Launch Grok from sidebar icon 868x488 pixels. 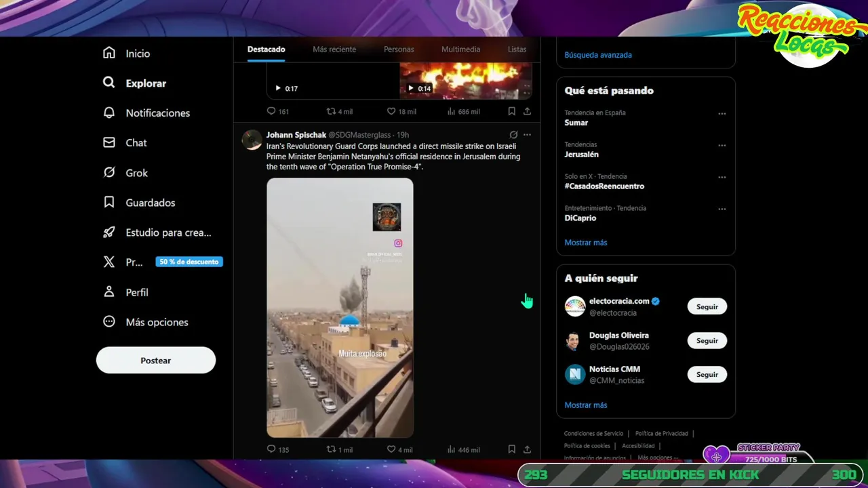click(109, 172)
